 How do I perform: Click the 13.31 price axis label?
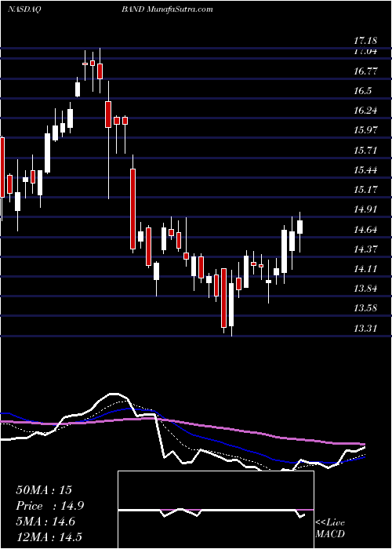pos(365,329)
